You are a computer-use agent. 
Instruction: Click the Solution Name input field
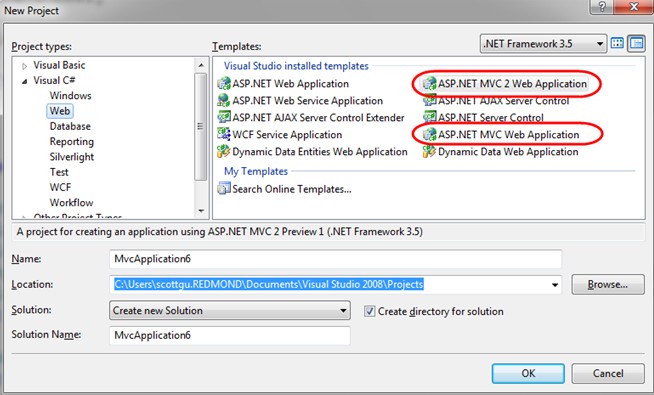pos(230,335)
